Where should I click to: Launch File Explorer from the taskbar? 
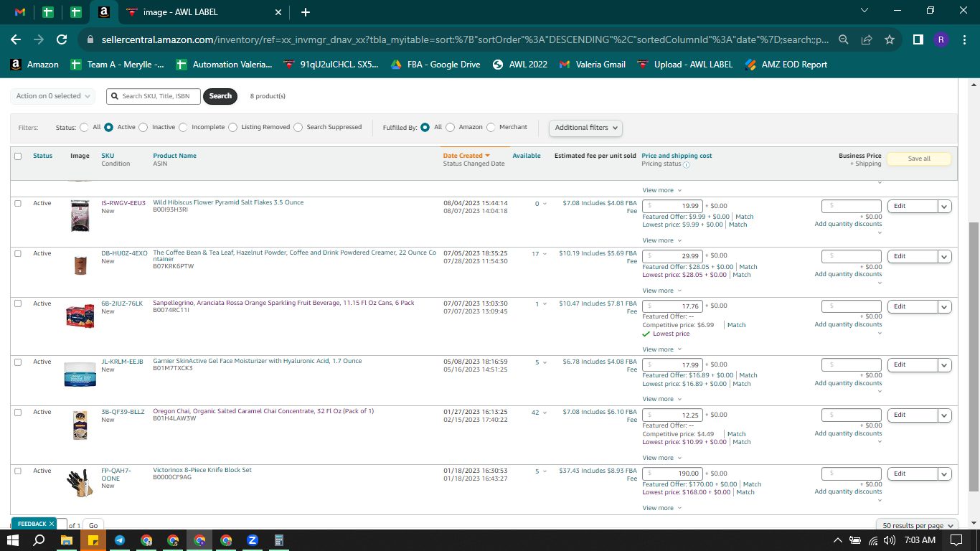66,540
